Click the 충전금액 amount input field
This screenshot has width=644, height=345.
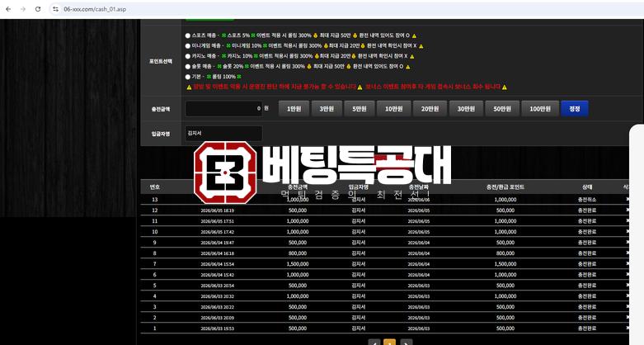(223, 109)
